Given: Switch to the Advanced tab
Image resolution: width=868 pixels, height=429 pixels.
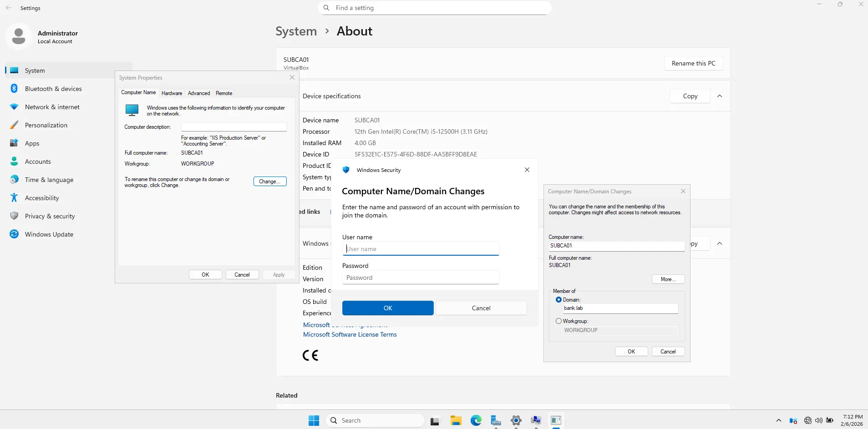Looking at the screenshot, I should 199,93.
